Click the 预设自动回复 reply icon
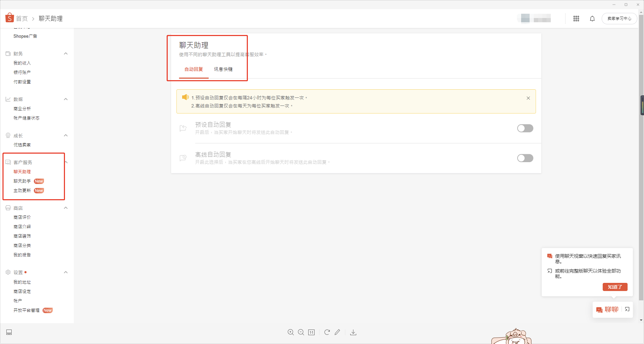The image size is (644, 344). pos(183,128)
